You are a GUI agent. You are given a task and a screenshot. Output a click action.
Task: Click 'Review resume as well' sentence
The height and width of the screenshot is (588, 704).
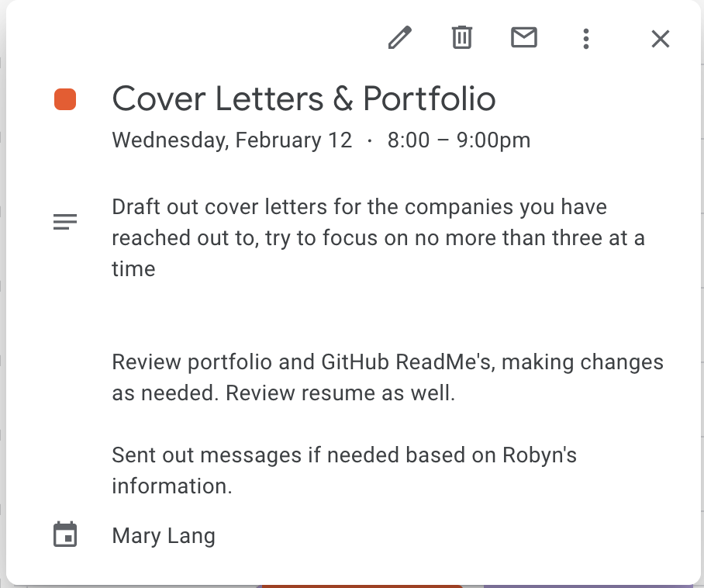click(340, 393)
